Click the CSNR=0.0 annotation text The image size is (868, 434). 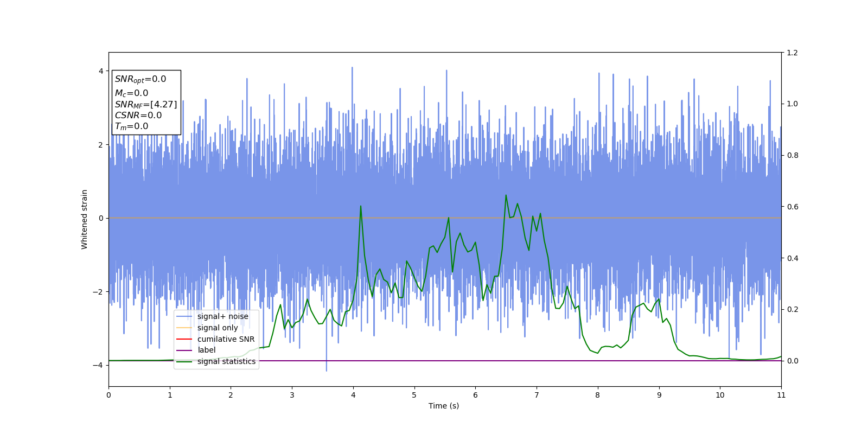(138, 115)
